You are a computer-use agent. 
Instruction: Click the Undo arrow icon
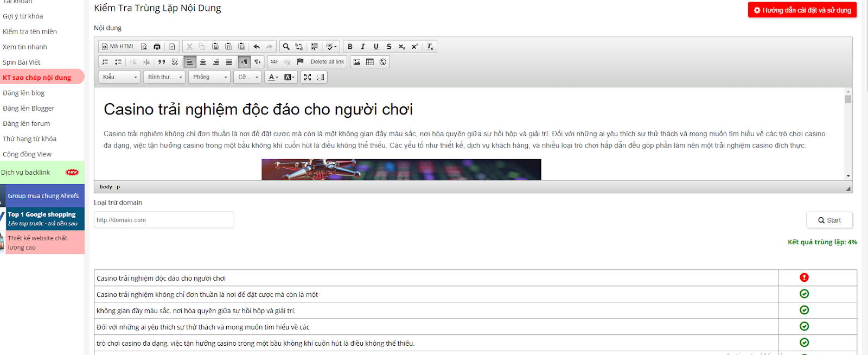click(257, 47)
